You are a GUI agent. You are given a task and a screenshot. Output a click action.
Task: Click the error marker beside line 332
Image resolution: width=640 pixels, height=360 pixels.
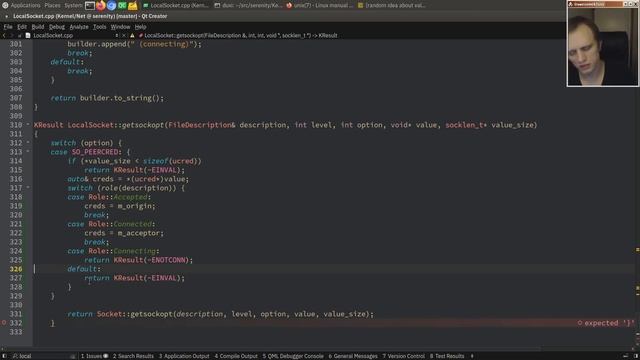coord(4,323)
